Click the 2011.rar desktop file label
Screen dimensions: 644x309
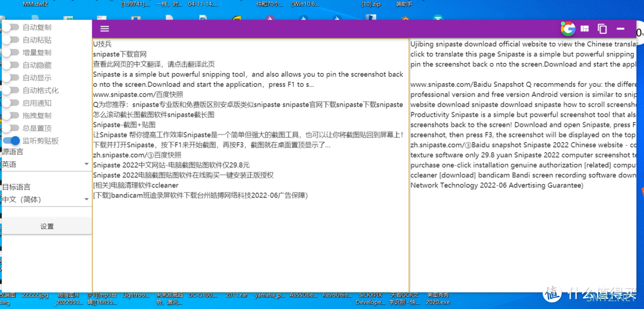coord(236,295)
